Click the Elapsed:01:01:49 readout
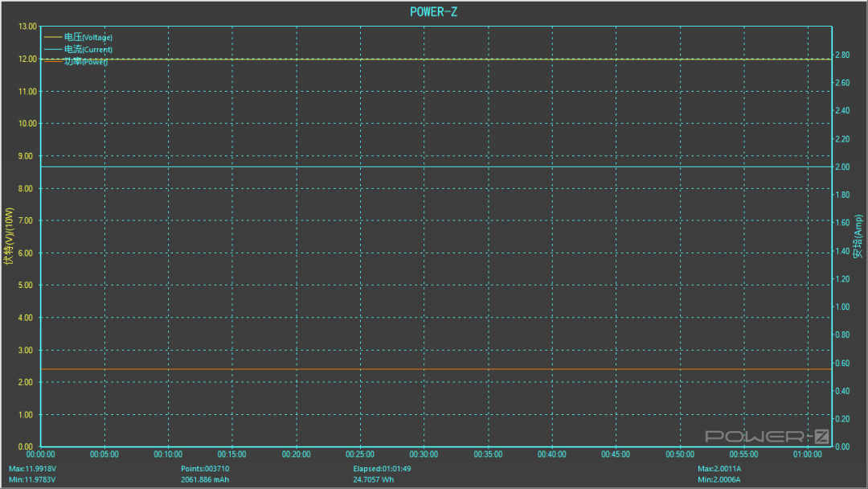This screenshot has width=868, height=489. click(382, 469)
